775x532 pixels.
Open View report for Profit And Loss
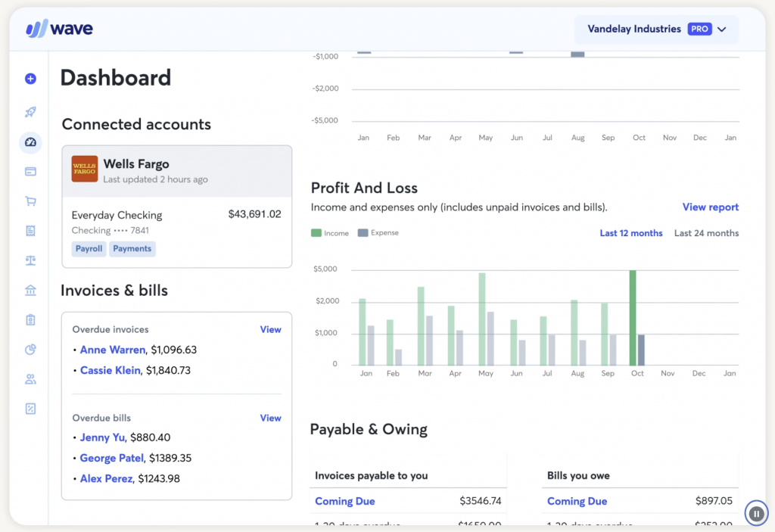pyautogui.click(x=710, y=207)
